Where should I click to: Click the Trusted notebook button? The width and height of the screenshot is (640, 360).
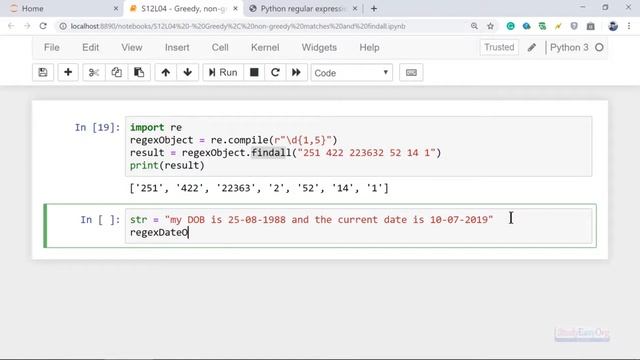click(499, 47)
